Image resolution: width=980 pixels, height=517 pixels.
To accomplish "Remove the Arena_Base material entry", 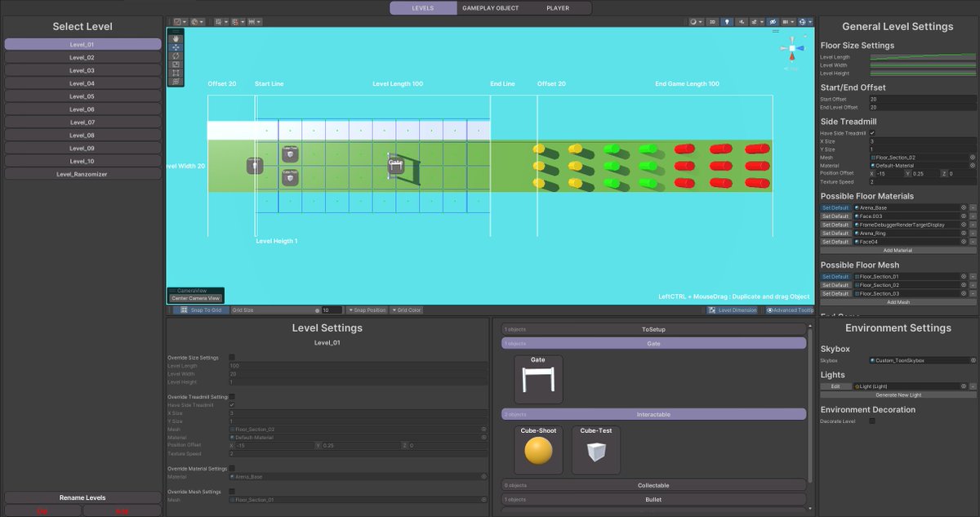I will click(x=973, y=208).
